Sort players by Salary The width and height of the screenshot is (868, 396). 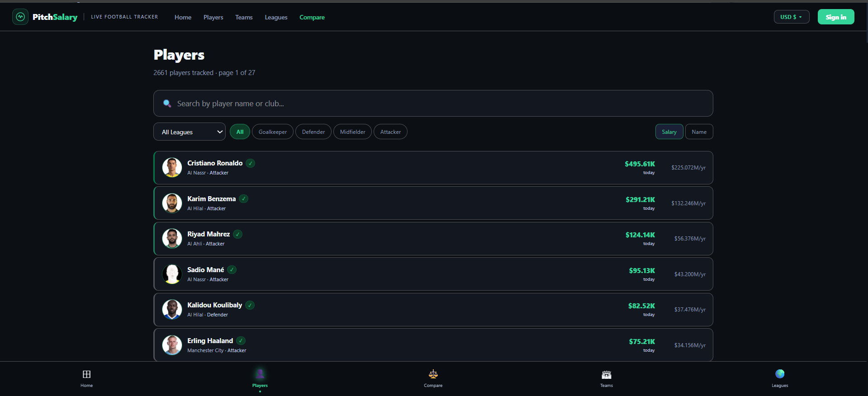click(x=669, y=132)
